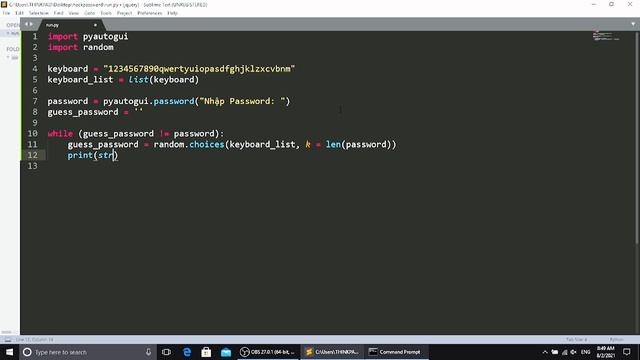
Task: Open the Help menu
Action: point(172,13)
